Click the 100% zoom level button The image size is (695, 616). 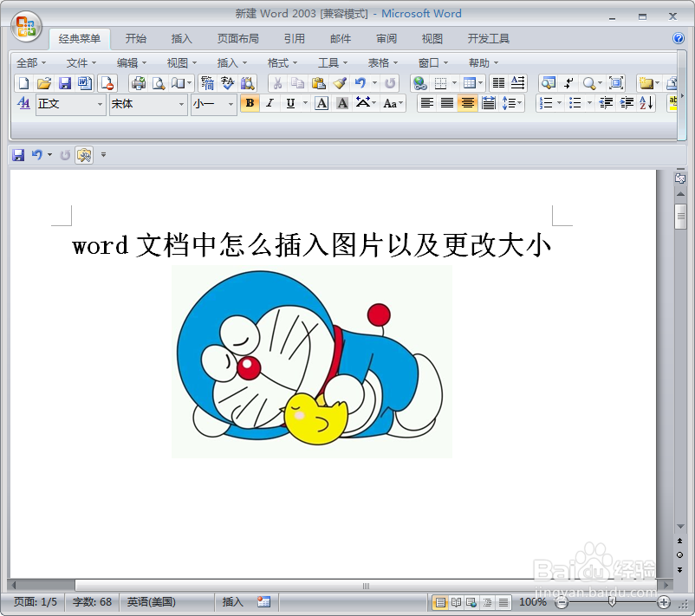pos(533,602)
